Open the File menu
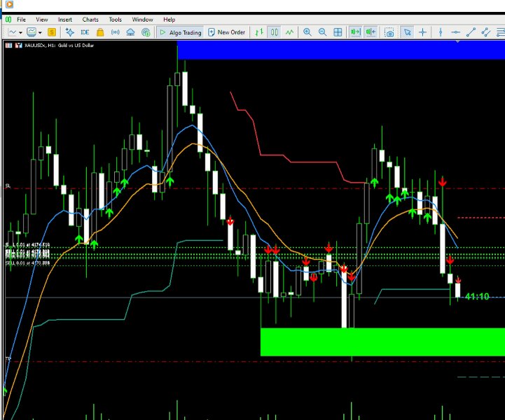Image resolution: width=505 pixels, height=420 pixels. pyautogui.click(x=21, y=20)
